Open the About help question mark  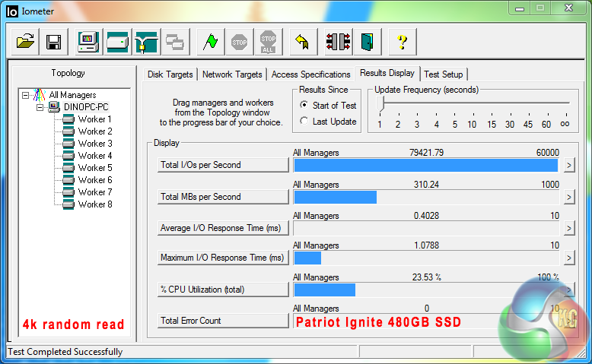click(x=403, y=42)
